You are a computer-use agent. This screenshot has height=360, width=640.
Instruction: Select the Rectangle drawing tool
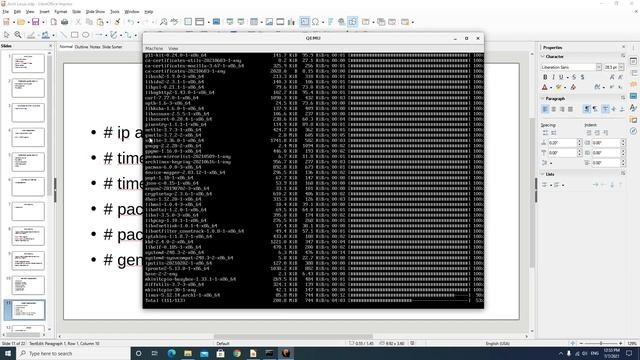74,35
